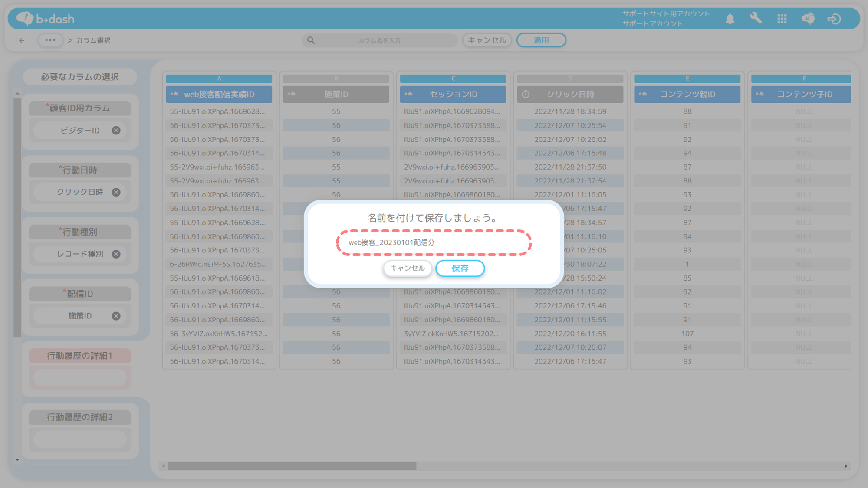
Task: Remove レコード種別 from 行動種別 field
Action: click(x=116, y=254)
